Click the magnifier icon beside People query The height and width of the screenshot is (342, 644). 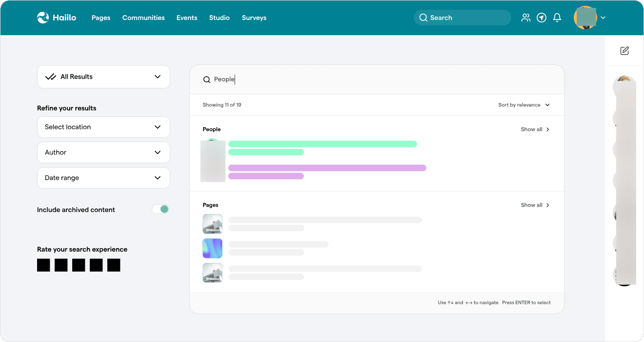pyautogui.click(x=207, y=80)
